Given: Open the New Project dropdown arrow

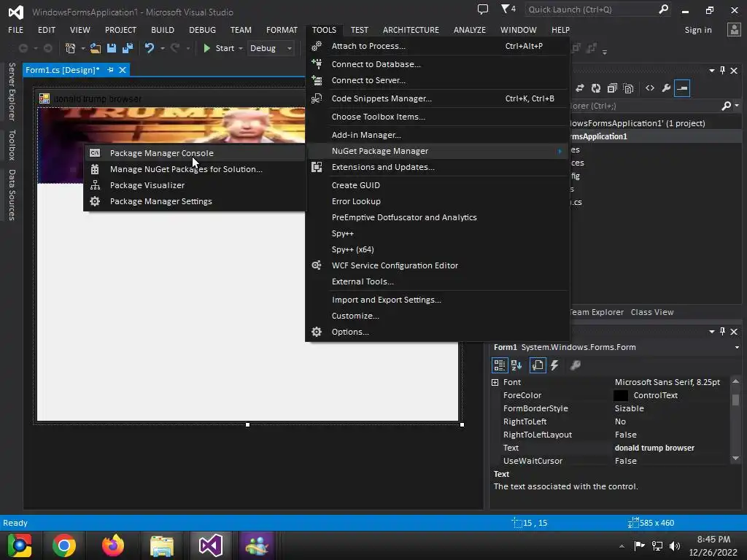Looking at the screenshot, I should 83,49.
